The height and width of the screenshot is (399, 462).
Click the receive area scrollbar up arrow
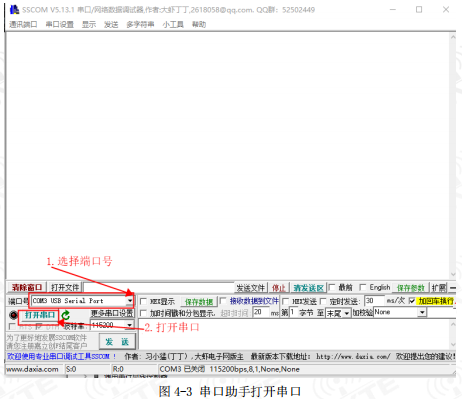(x=453, y=37)
